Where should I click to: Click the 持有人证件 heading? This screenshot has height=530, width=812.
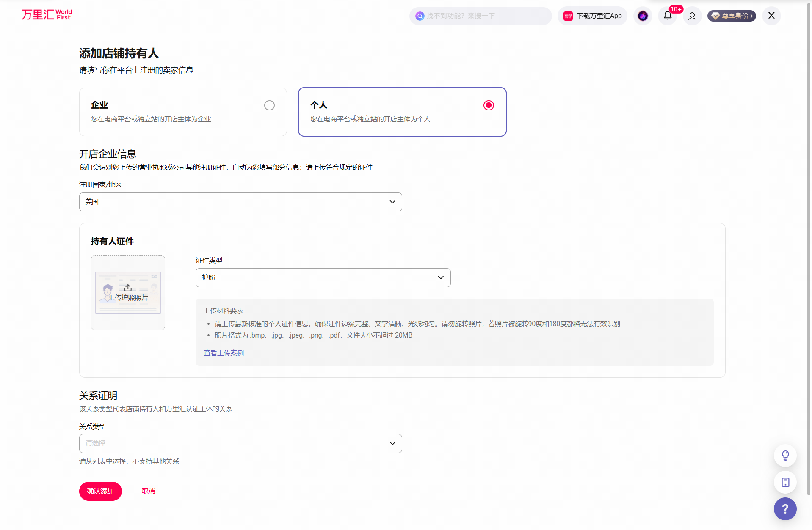(112, 241)
